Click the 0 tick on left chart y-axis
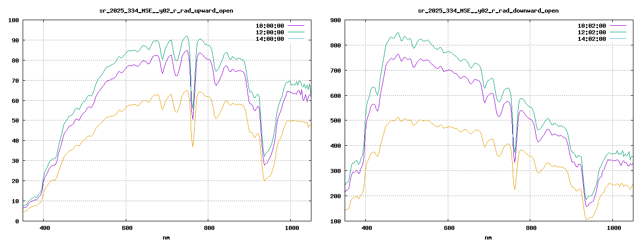 point(17,221)
